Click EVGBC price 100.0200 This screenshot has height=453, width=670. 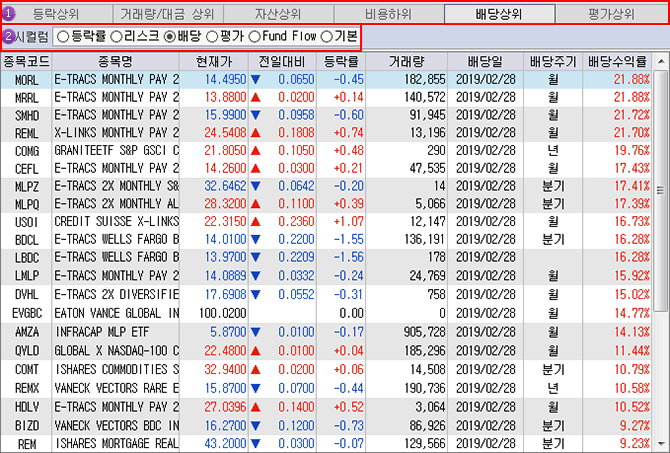point(223,314)
